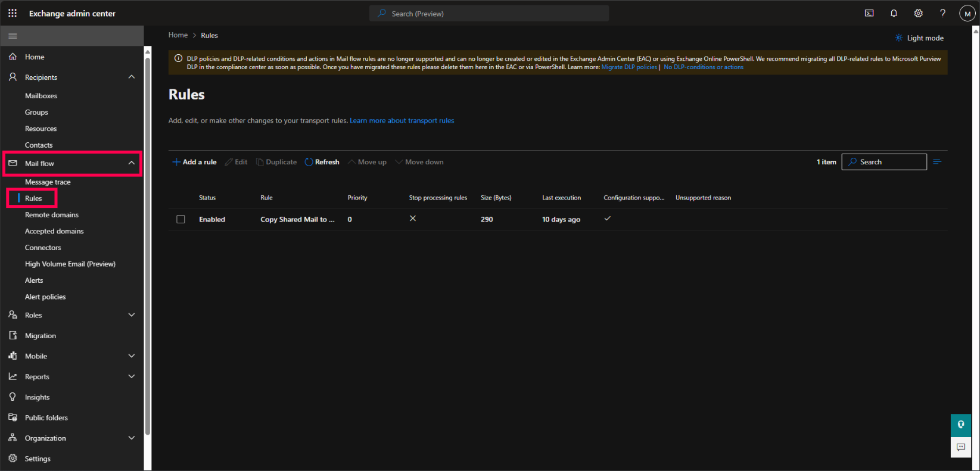Switch to Light mode
The width and height of the screenshot is (980, 471).
pos(919,38)
